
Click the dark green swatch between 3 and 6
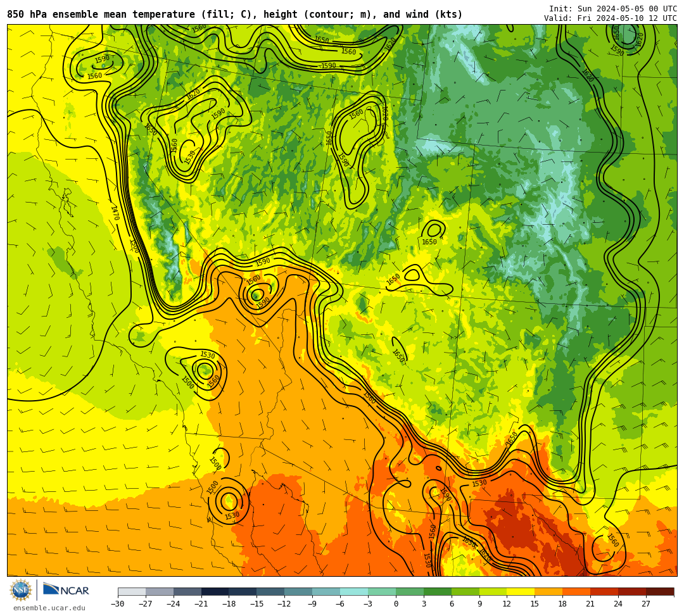(438, 591)
